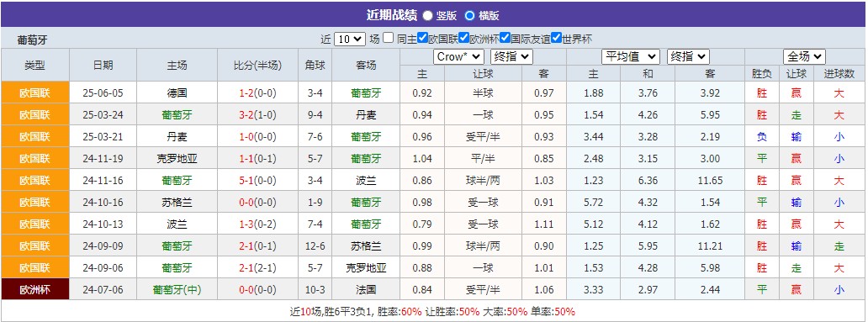Click the date 24-09-09 cell
Viewport: 868px width, 322px height.
pos(103,245)
